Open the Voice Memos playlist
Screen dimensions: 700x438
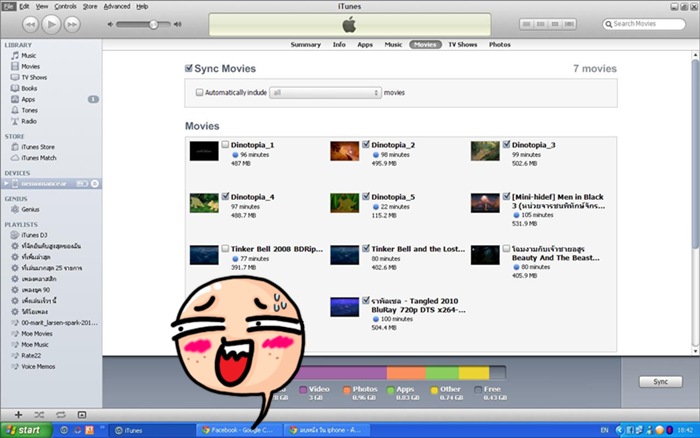(38, 367)
